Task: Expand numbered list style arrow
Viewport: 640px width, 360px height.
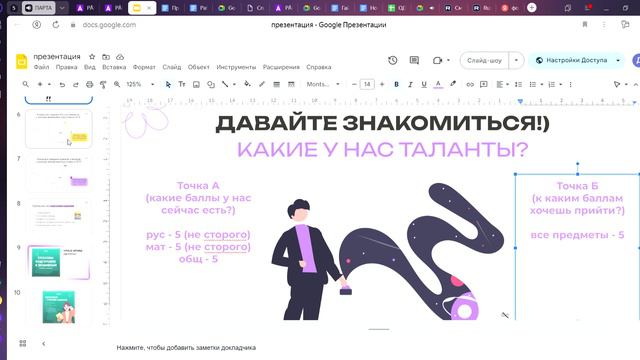Action: pyautogui.click(x=561, y=84)
